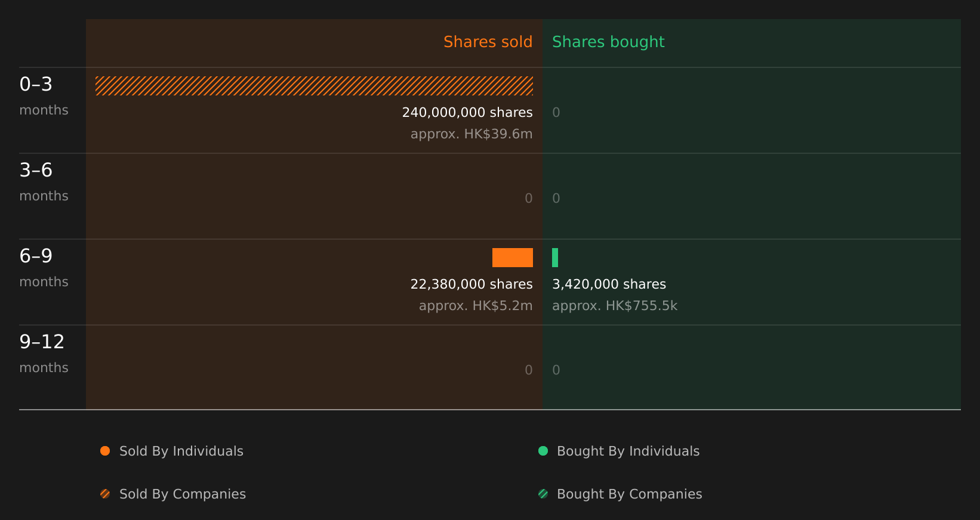Click the 0 sold value in 3–6 months row
980x520 pixels.
point(529,199)
